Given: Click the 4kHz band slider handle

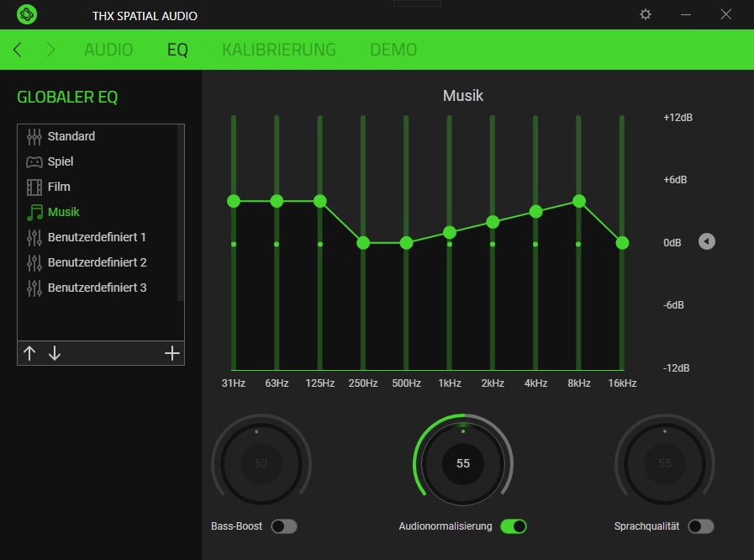Looking at the screenshot, I should pos(535,211).
